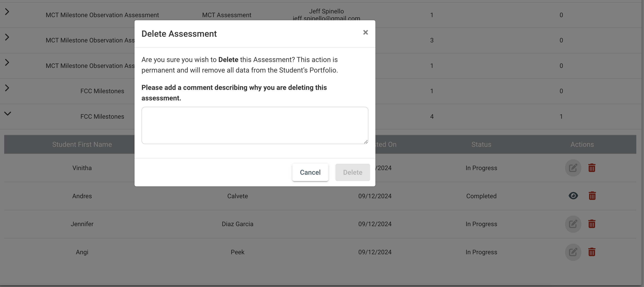Select the Angi first name cell

(82, 252)
